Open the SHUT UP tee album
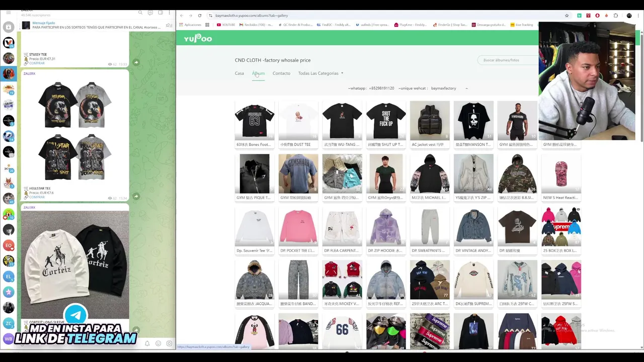Viewport: 644px width, 362px height. pos(386,124)
